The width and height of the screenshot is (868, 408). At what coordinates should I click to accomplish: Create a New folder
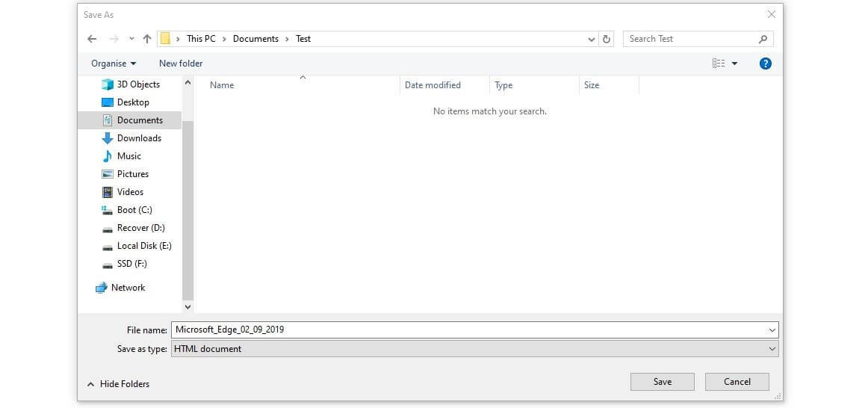[x=181, y=64]
